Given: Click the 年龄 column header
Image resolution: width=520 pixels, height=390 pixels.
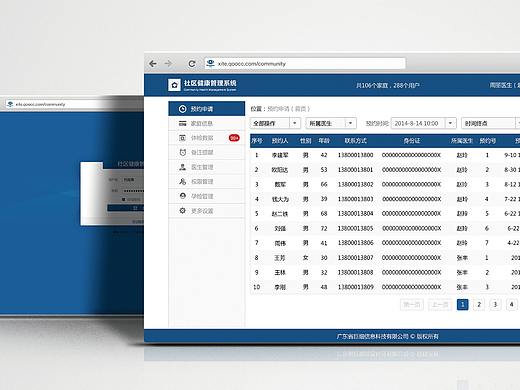Looking at the screenshot, I should (324, 141).
